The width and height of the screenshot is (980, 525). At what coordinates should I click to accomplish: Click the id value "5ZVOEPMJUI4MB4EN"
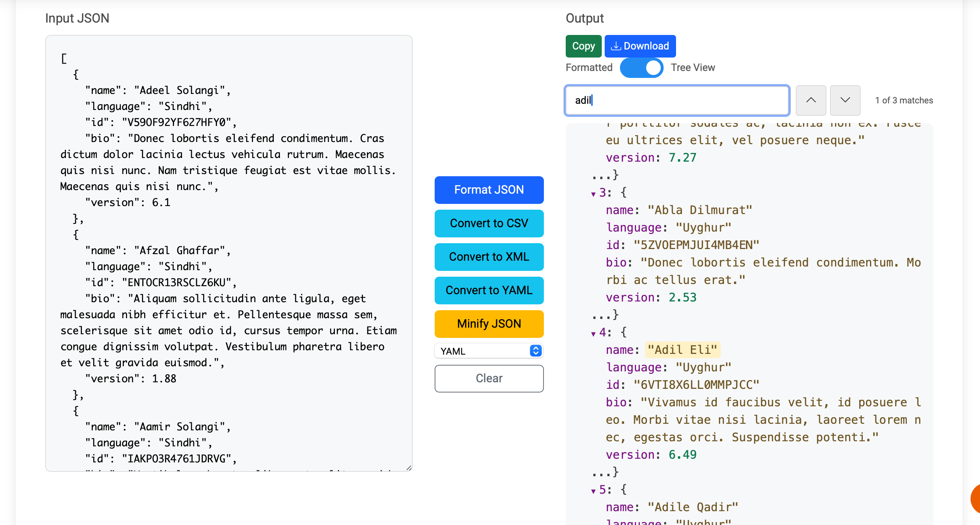click(696, 245)
